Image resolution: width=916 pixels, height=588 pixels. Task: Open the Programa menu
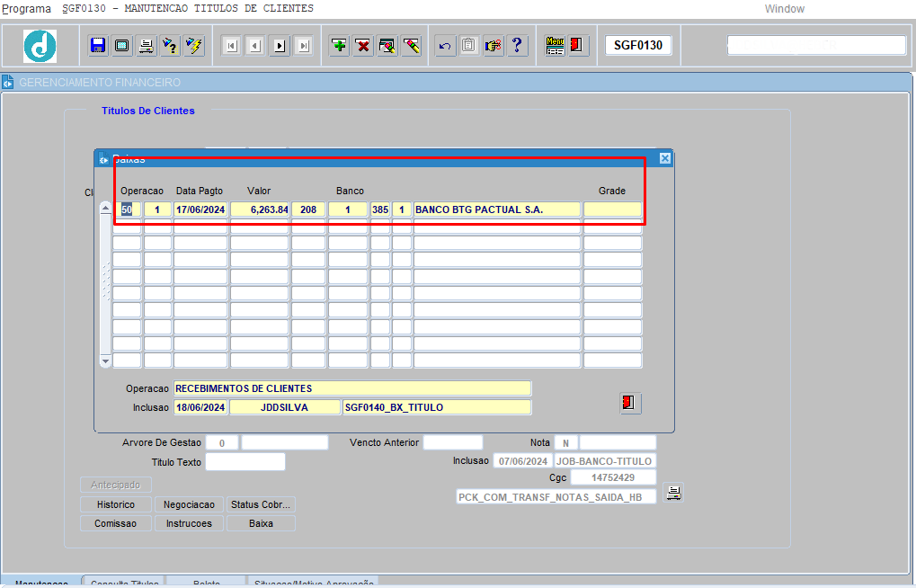click(x=27, y=8)
